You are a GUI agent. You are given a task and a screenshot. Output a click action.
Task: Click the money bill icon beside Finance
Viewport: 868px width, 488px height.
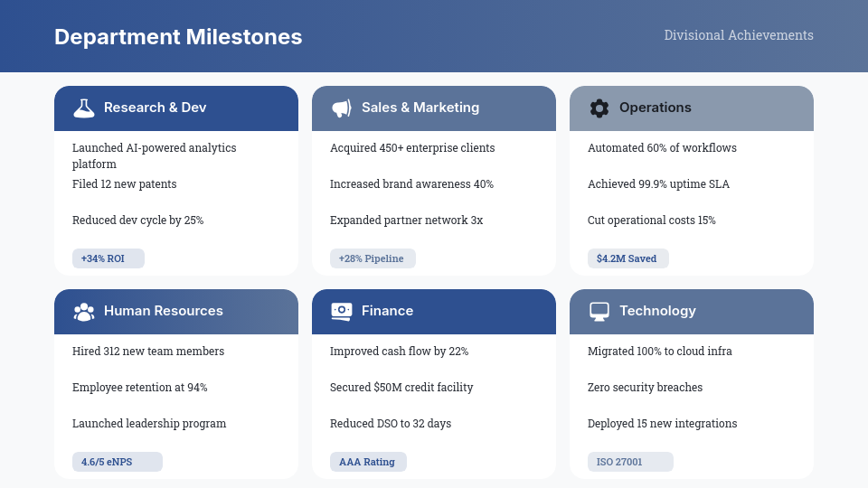click(342, 311)
